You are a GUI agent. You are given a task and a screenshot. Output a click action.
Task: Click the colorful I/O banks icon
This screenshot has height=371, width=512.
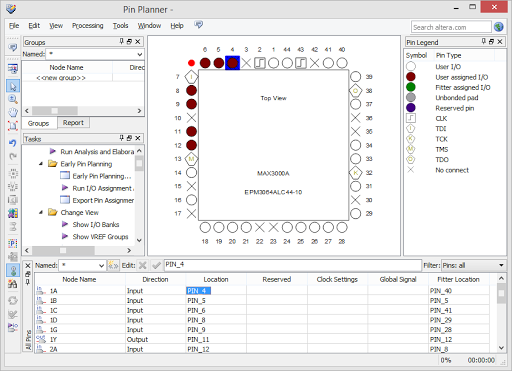pos(13,213)
